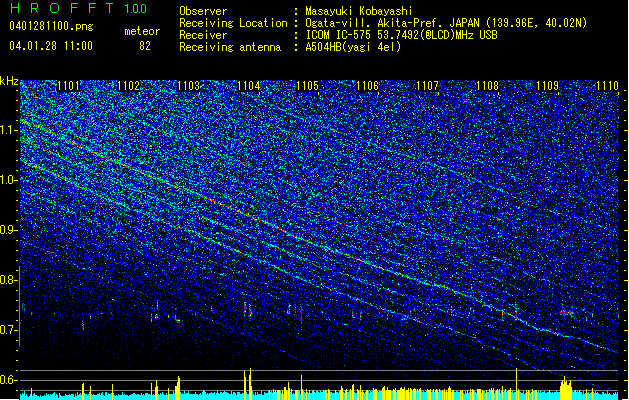629x400 pixels.
Task: Click the 1110 time marker
Action: pyautogui.click(x=607, y=86)
